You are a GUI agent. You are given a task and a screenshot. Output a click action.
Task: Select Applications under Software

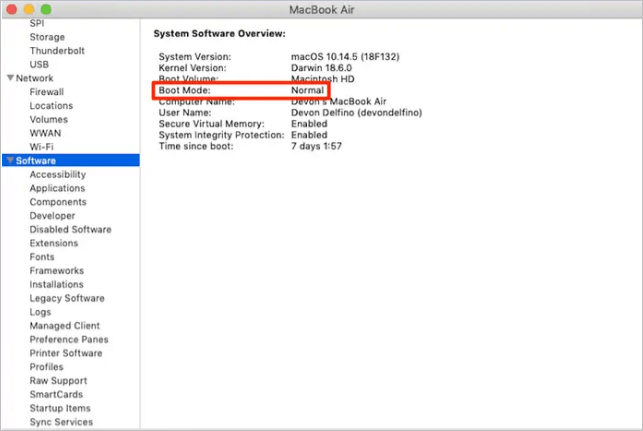pos(57,188)
